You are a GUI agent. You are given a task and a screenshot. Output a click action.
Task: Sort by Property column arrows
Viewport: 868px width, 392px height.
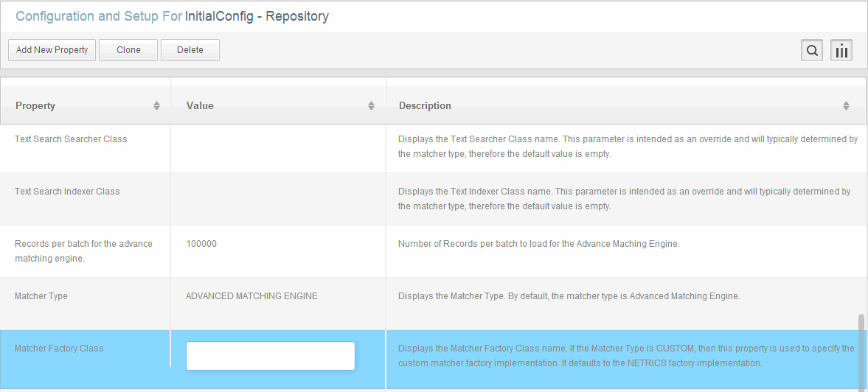156,105
